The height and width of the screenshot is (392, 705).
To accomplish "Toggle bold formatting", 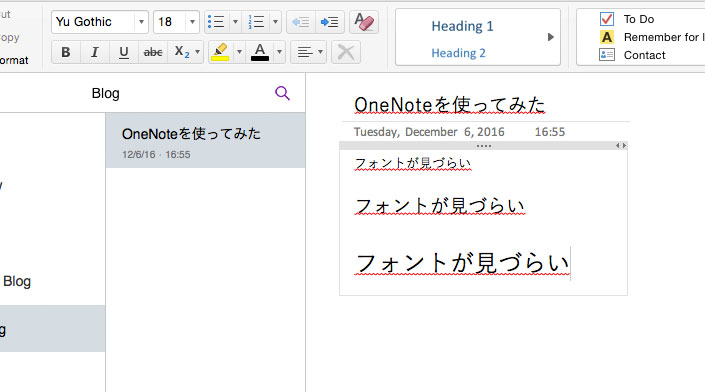I will click(x=66, y=52).
